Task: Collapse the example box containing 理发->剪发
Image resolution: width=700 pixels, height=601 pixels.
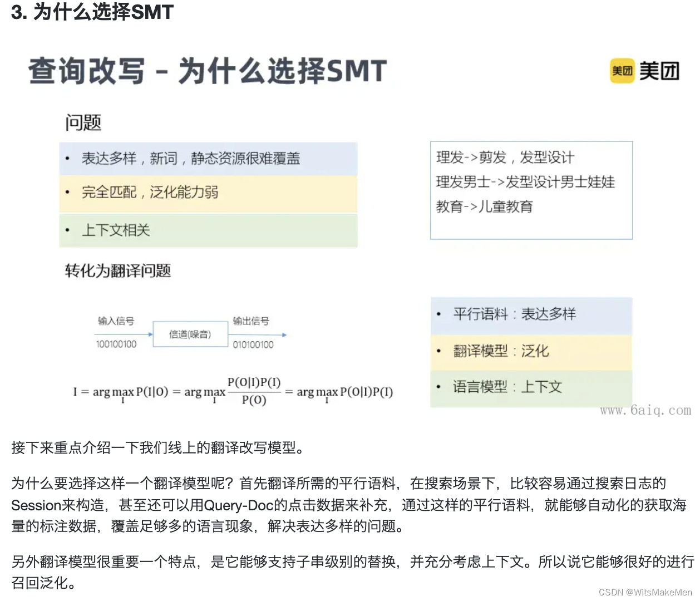Action: (x=530, y=189)
